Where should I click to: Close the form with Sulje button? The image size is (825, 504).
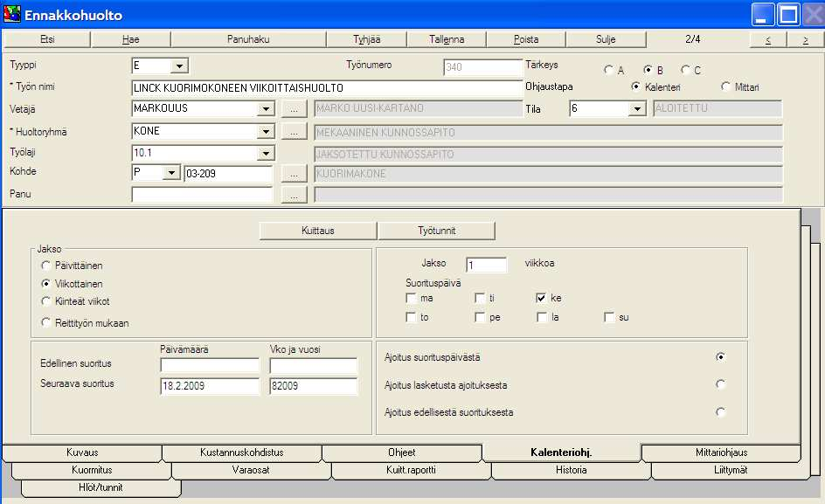pos(606,39)
